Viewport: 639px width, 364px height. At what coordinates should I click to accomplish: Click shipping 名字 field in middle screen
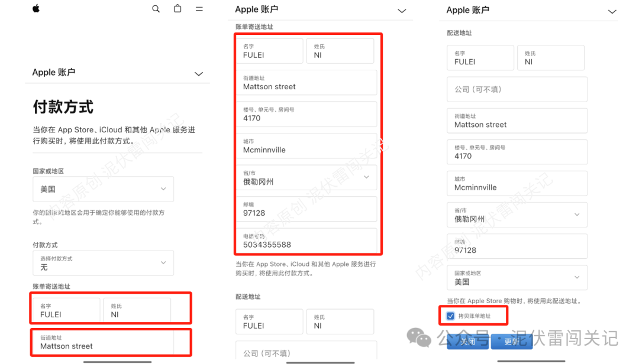point(269,321)
